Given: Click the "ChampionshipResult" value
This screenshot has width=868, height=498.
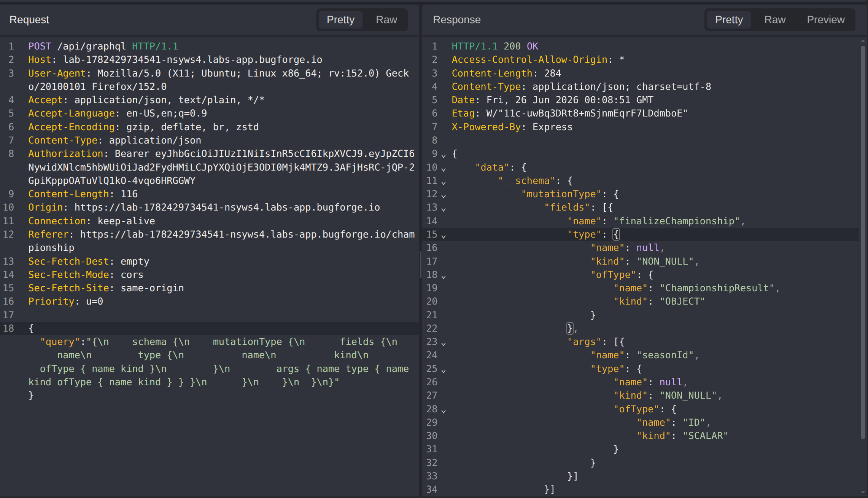Looking at the screenshot, I should click(x=717, y=288).
